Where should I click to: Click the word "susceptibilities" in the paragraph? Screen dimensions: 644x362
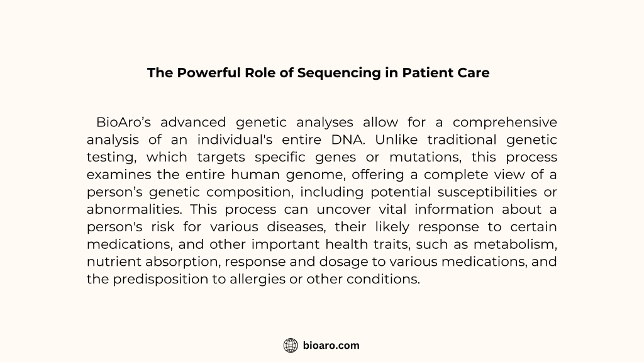(x=487, y=192)
